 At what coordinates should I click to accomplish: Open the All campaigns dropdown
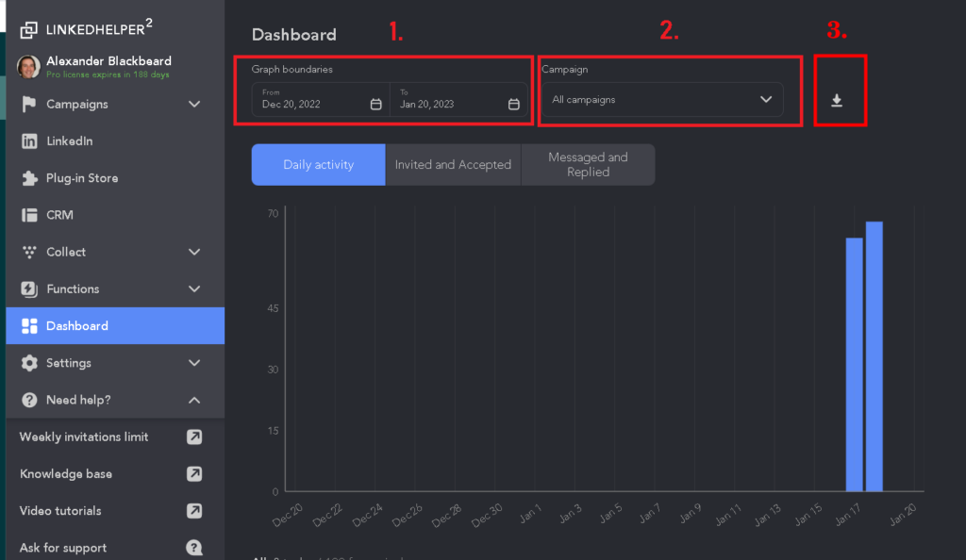click(x=662, y=100)
